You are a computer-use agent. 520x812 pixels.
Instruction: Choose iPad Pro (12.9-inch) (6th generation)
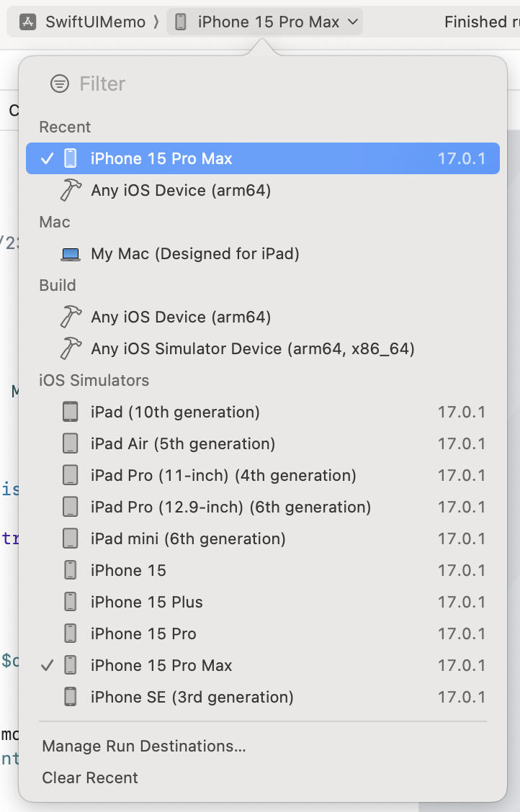(x=263, y=507)
